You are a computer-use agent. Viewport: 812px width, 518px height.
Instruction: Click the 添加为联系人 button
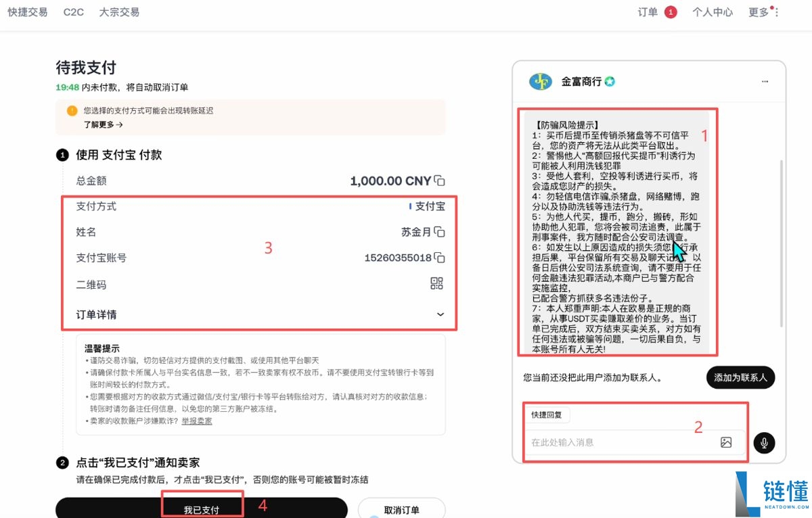pos(740,377)
